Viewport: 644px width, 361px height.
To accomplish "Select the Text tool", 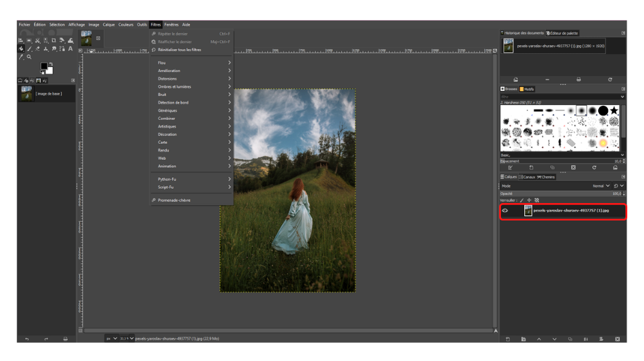I will coord(70,48).
